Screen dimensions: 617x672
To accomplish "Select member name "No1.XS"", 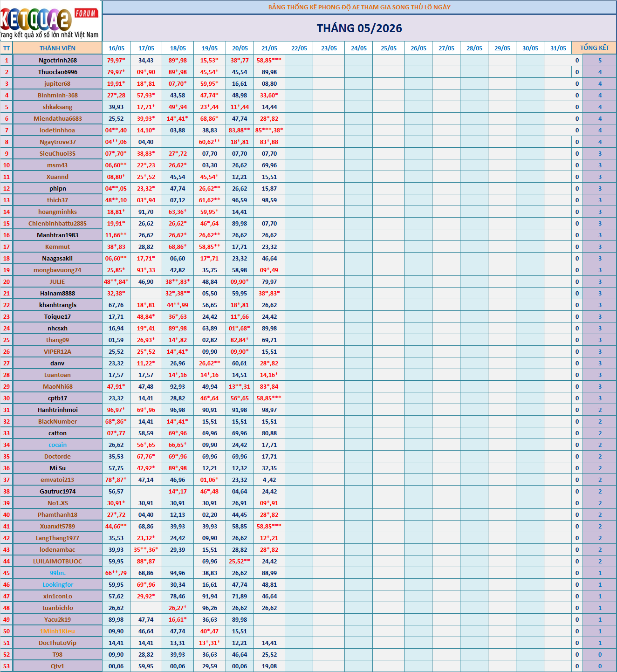I will pyautogui.click(x=58, y=503).
